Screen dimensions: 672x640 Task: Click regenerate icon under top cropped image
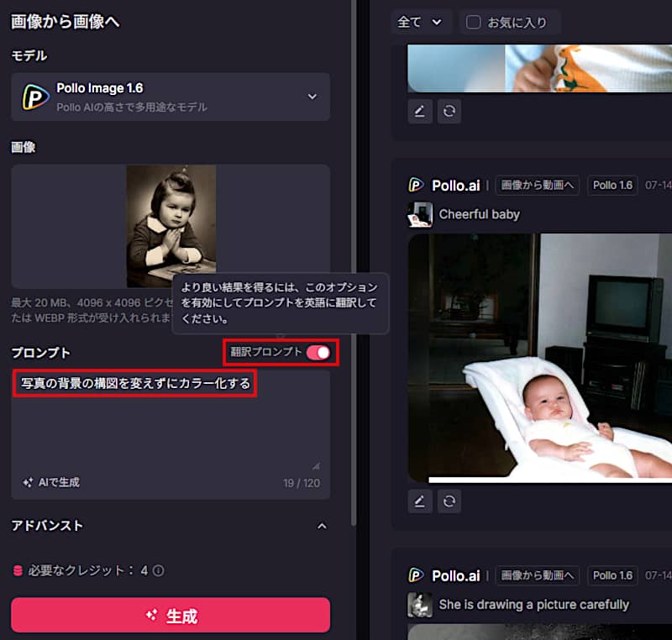click(449, 111)
